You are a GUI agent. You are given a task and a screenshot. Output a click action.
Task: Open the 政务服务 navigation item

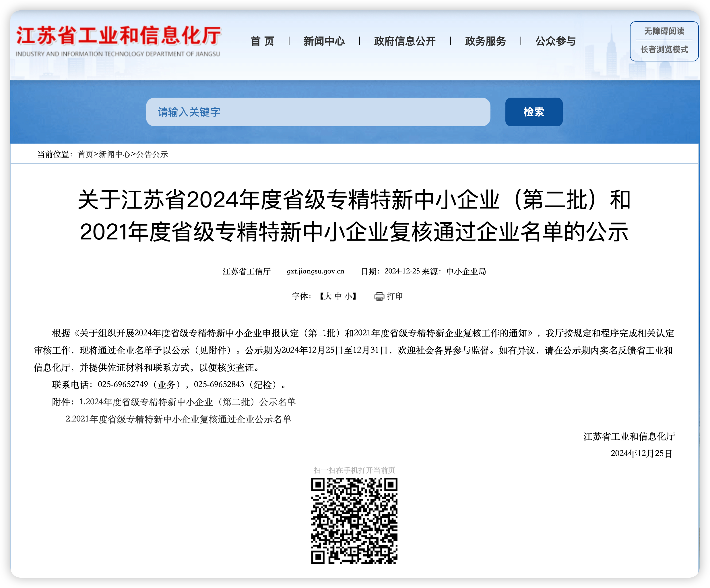485,41
